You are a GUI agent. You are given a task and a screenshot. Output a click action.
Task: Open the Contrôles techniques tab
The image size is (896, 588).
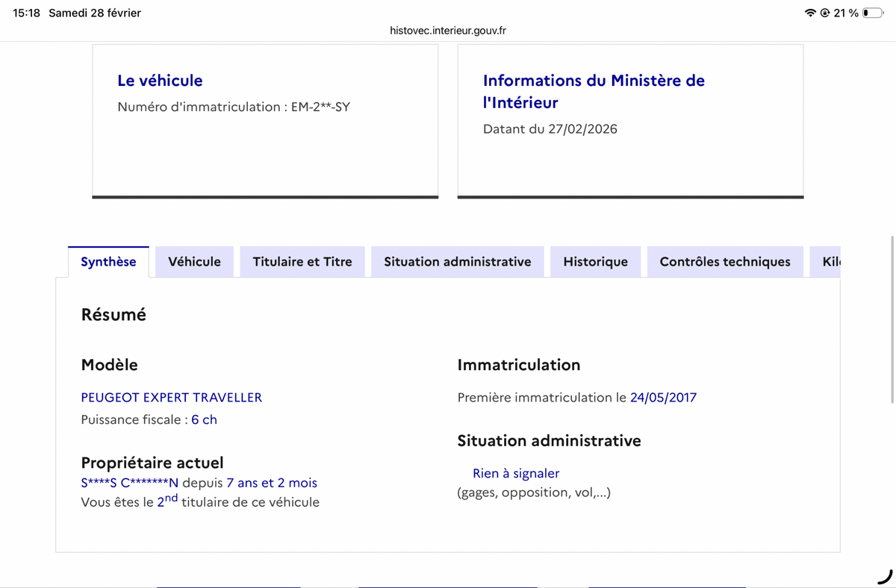click(725, 262)
